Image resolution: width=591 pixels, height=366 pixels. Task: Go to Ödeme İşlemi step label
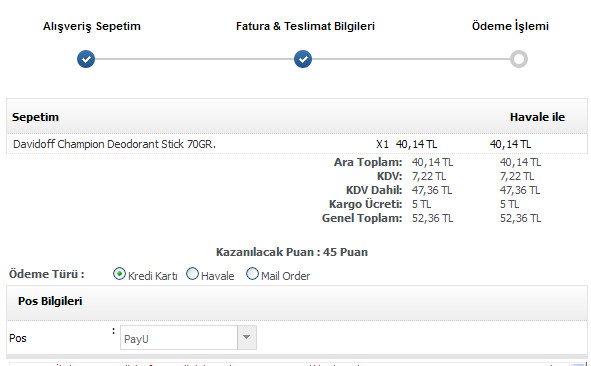(x=510, y=26)
